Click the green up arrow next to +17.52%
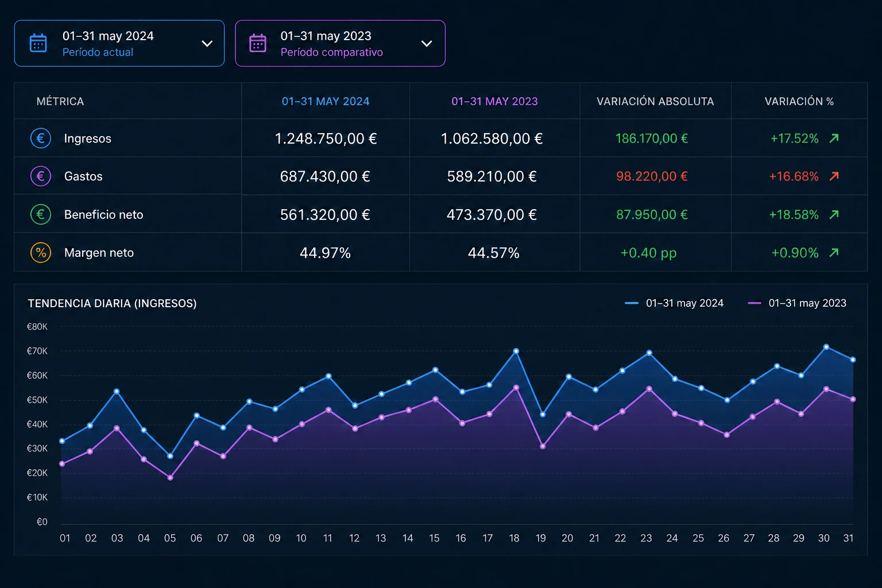The image size is (882, 588). [834, 138]
